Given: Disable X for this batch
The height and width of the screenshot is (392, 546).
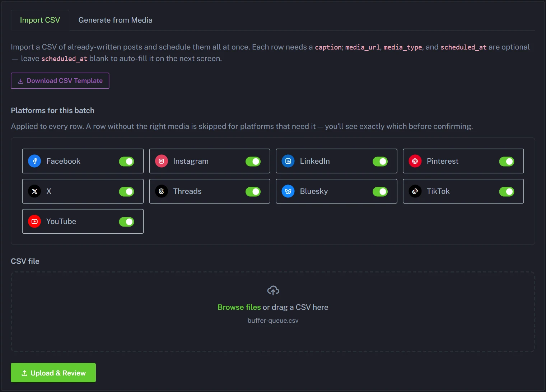Looking at the screenshot, I should [x=127, y=192].
